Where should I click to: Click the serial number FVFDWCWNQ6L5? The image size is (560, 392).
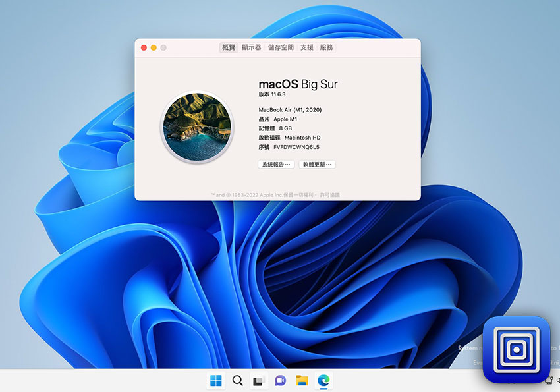point(296,147)
